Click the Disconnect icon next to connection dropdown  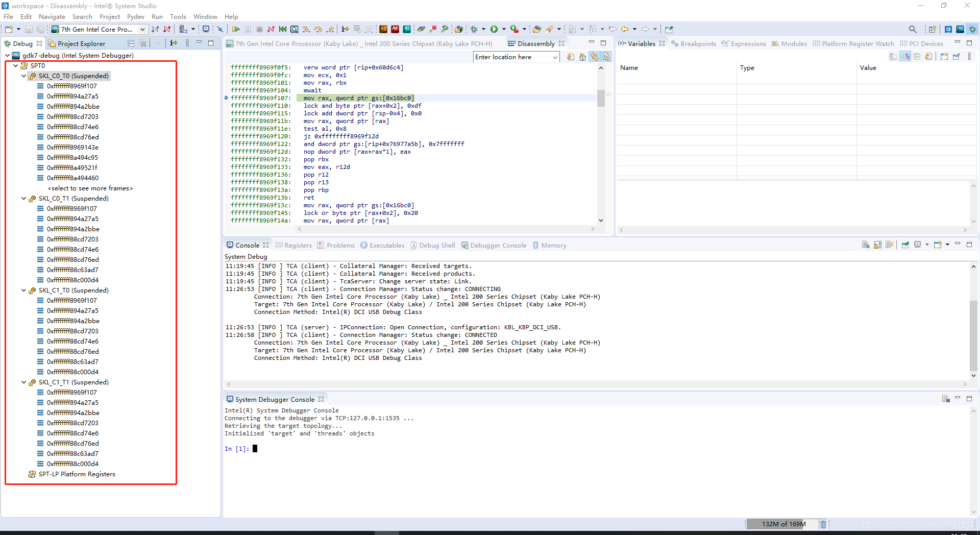(x=167, y=29)
